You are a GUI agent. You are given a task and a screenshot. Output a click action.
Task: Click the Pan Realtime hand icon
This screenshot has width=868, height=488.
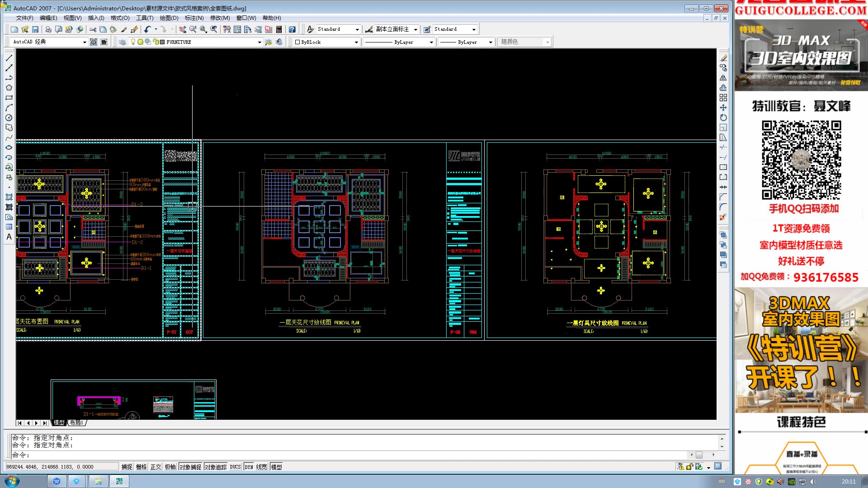pyautogui.click(x=183, y=29)
